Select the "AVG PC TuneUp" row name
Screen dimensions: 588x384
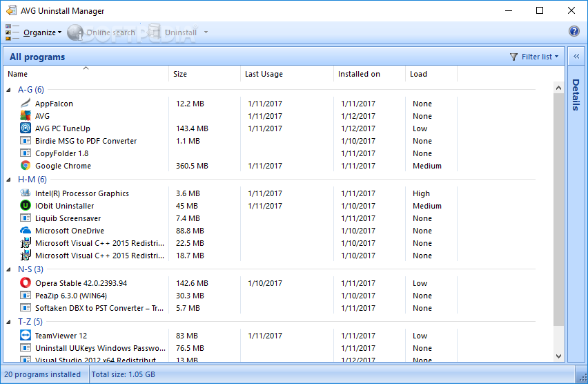(x=63, y=128)
